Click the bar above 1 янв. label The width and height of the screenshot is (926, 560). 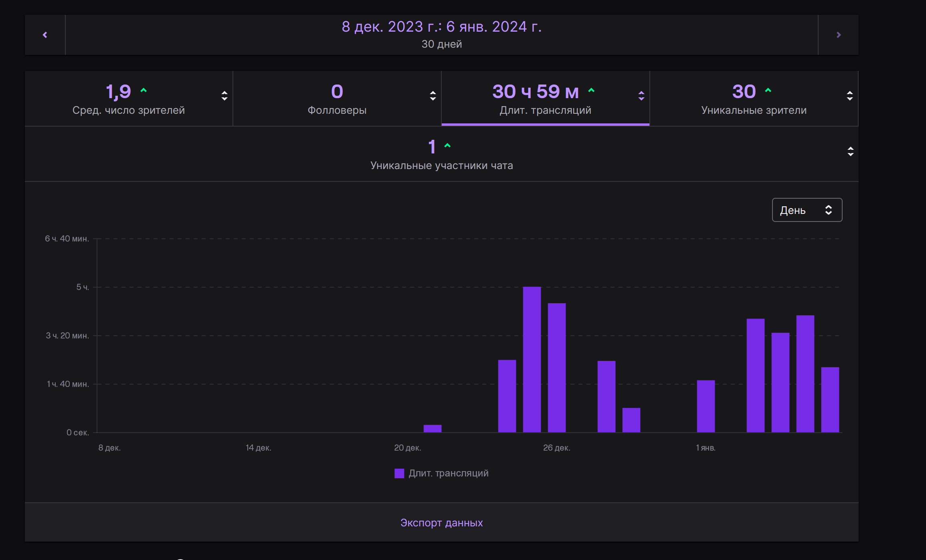pyautogui.click(x=706, y=406)
